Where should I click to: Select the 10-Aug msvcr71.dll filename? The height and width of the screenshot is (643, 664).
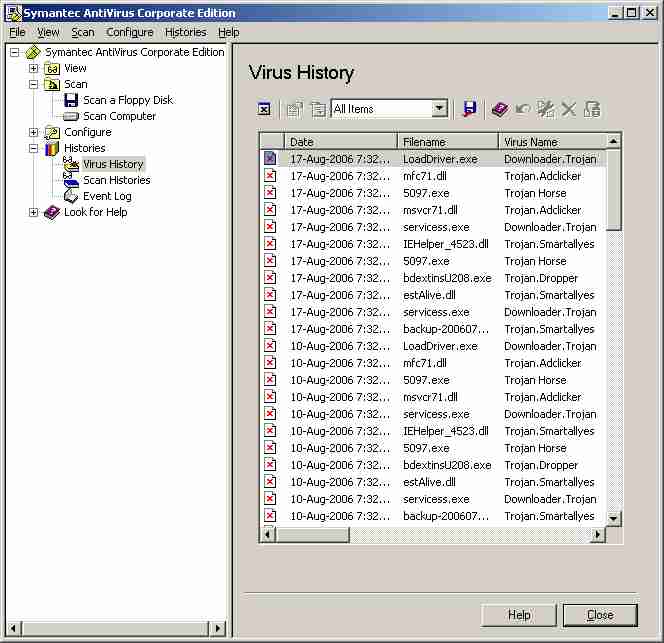pyautogui.click(x=430, y=397)
